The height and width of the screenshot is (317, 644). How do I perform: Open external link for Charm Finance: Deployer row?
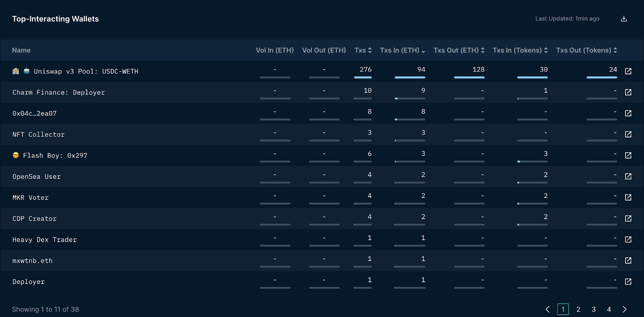628,92
